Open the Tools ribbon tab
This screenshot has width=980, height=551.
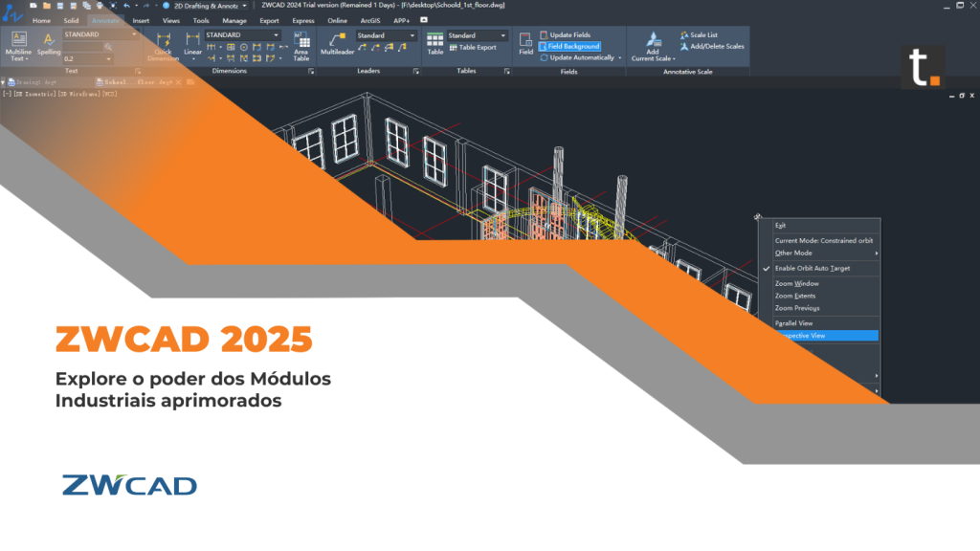(201, 21)
